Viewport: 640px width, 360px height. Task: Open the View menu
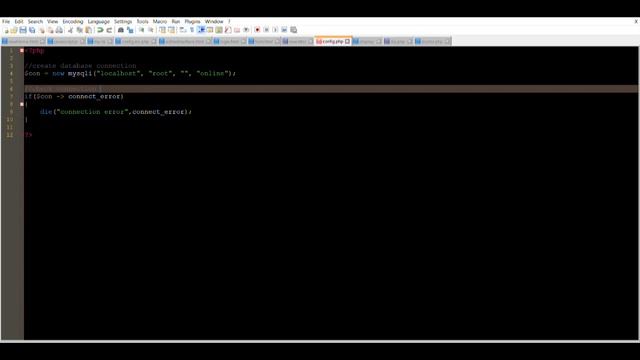click(x=52, y=21)
